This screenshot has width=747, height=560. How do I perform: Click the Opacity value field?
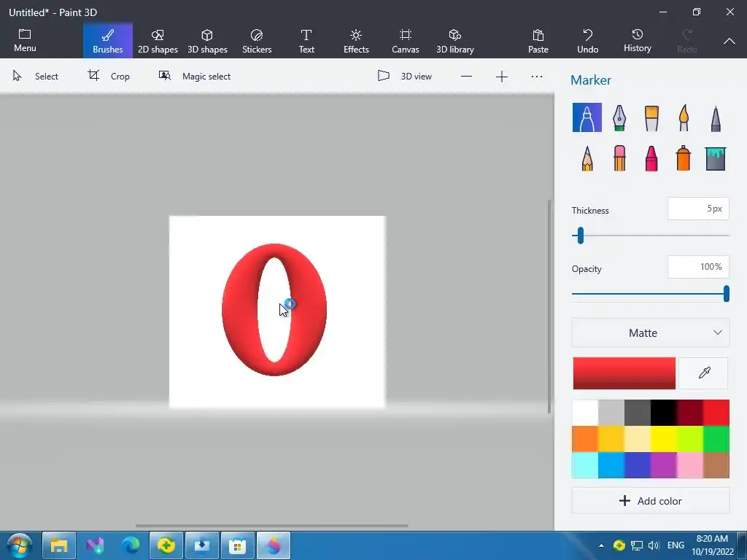[698, 267]
